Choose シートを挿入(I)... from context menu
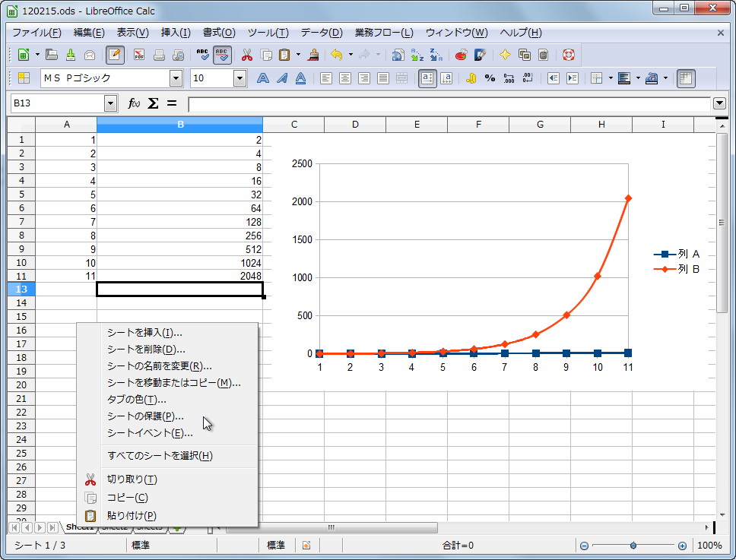This screenshot has height=560, width=736. click(x=144, y=333)
